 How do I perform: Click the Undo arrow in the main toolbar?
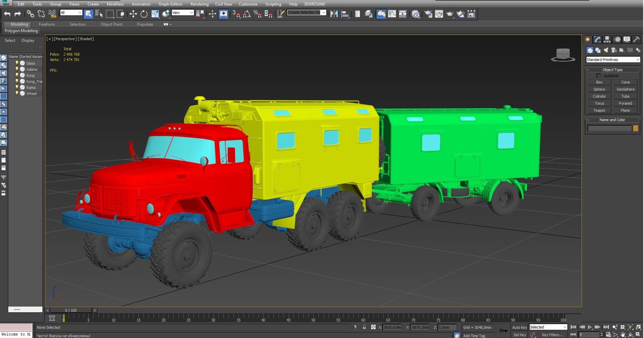pyautogui.click(x=7, y=14)
